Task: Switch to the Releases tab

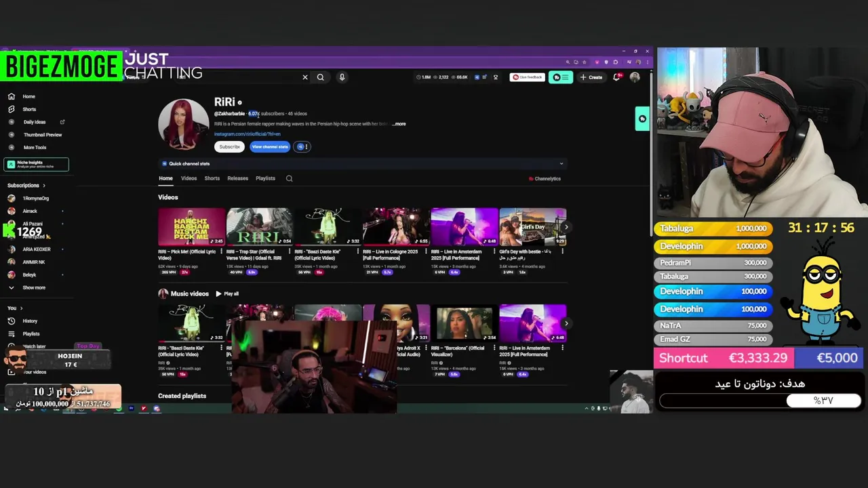Action: (237, 178)
